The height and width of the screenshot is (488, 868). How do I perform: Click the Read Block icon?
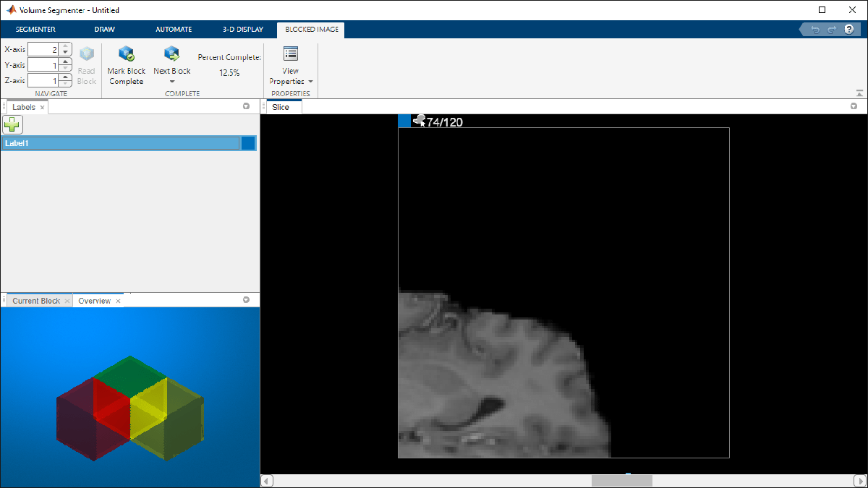point(87,55)
